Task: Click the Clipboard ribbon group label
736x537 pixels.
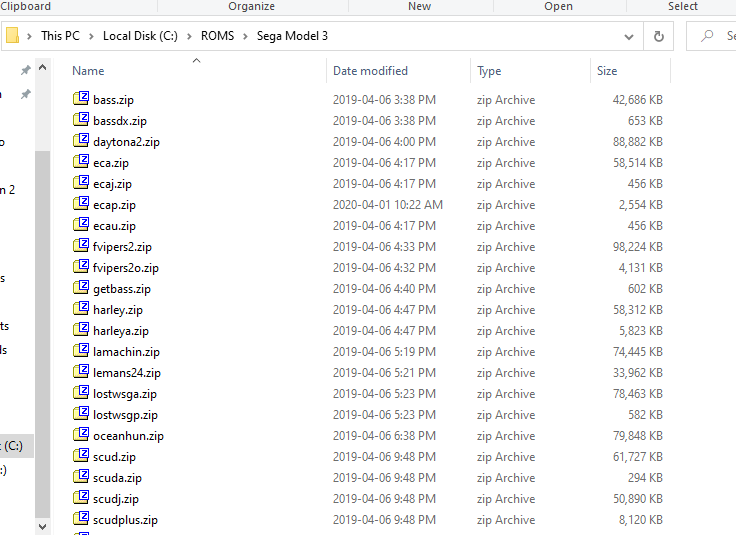Action: point(25,6)
